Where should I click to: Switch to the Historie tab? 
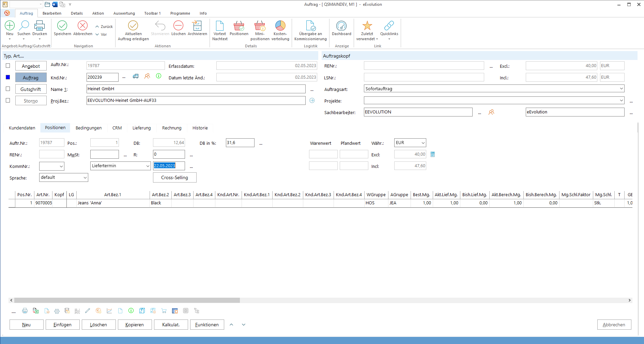(x=200, y=128)
